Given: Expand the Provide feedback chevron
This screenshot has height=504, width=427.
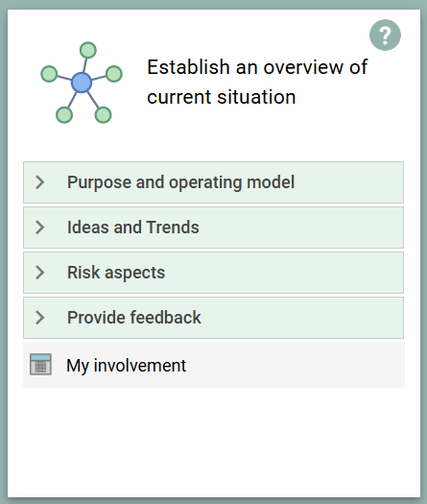Looking at the screenshot, I should 40,318.
